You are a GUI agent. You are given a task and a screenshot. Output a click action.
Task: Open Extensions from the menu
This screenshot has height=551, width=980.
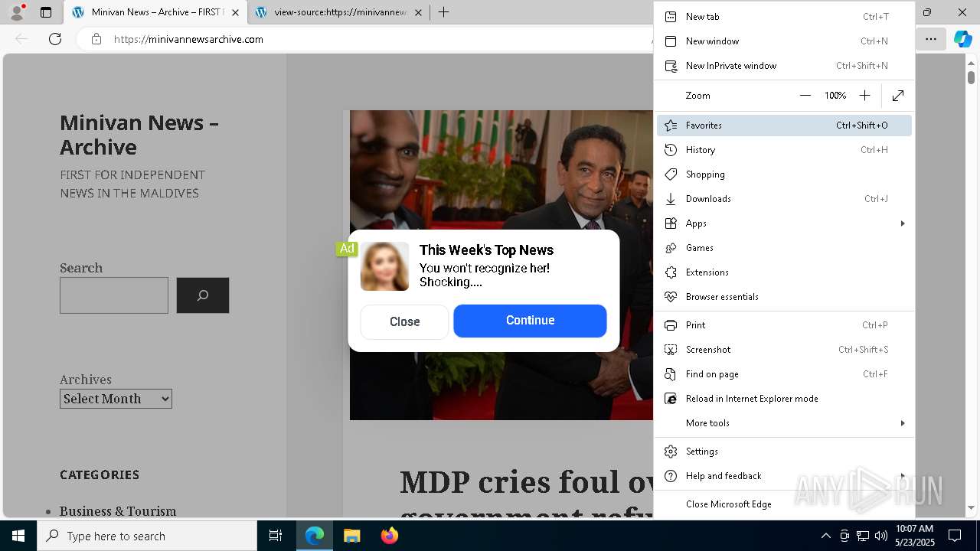pyautogui.click(x=784, y=272)
